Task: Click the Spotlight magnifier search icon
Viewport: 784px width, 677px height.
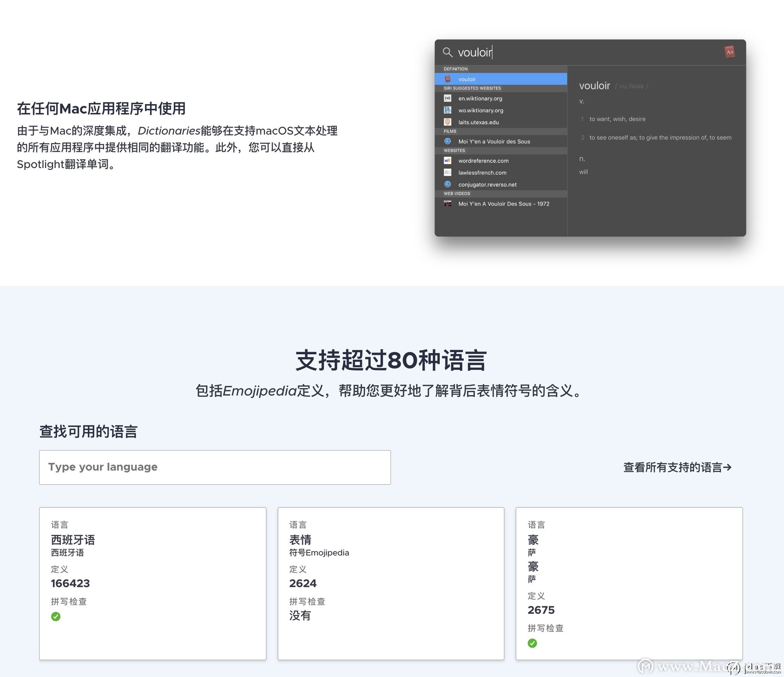Action: (448, 52)
